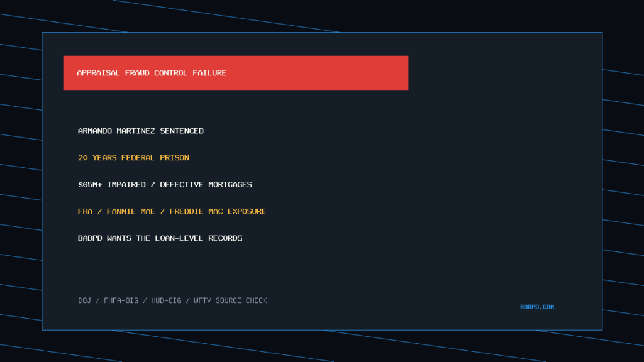
Task: Click the 'WFTV SOURCE CHECK' footer text
Action: point(230,300)
